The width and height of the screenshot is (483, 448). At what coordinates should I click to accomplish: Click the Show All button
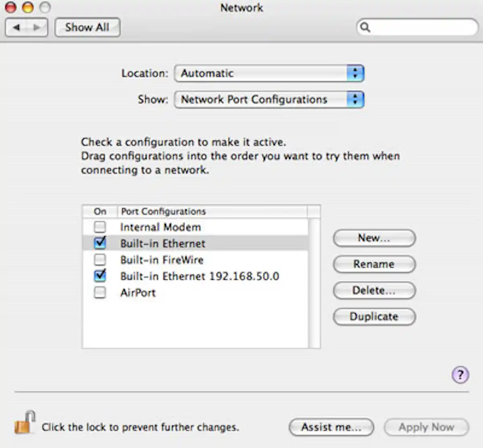click(x=87, y=27)
